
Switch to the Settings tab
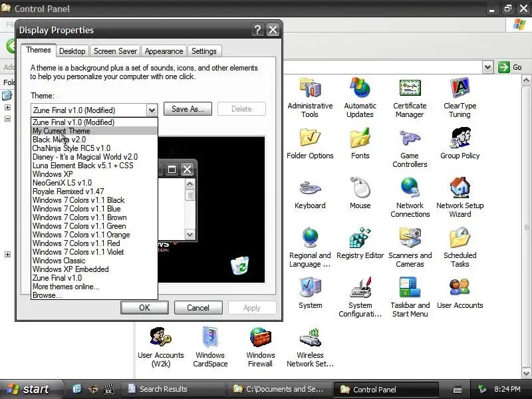[204, 51]
